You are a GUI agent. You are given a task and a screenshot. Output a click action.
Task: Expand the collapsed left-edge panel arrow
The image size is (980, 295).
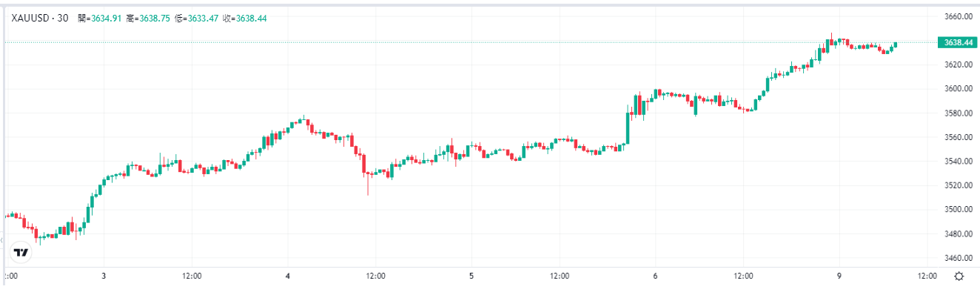pyautogui.click(x=2, y=240)
